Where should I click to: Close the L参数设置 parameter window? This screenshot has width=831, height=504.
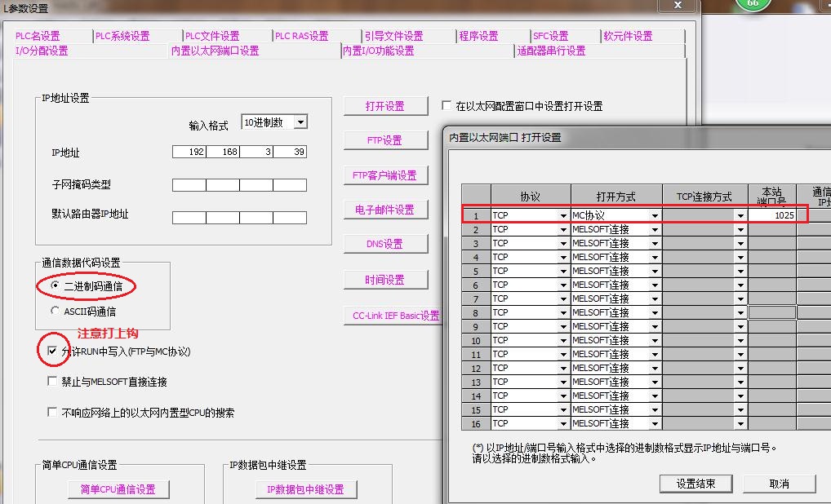click(677, 7)
